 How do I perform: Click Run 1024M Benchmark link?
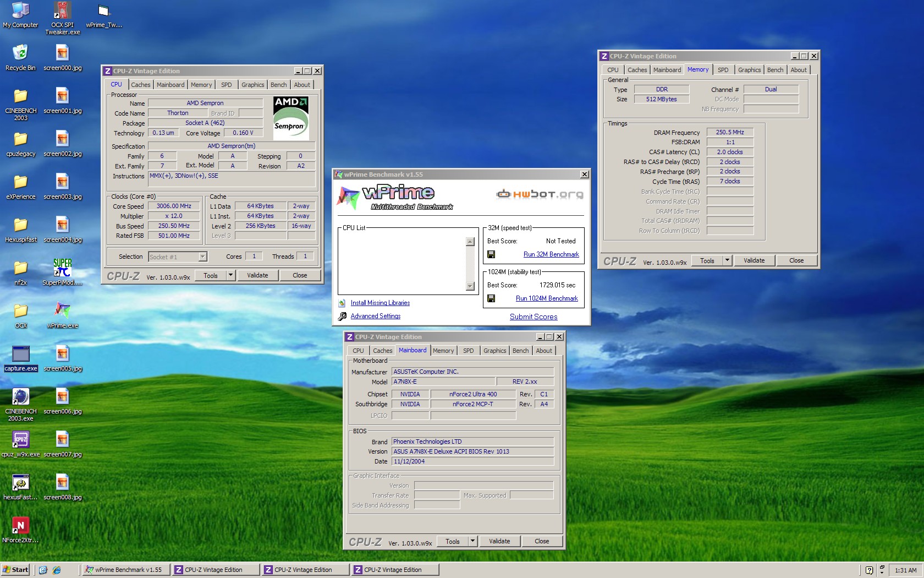(x=547, y=298)
